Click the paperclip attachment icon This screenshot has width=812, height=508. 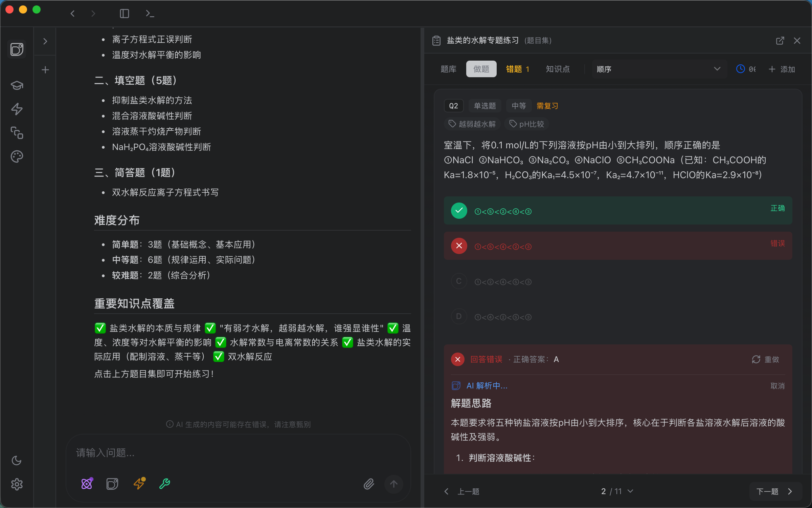(369, 484)
